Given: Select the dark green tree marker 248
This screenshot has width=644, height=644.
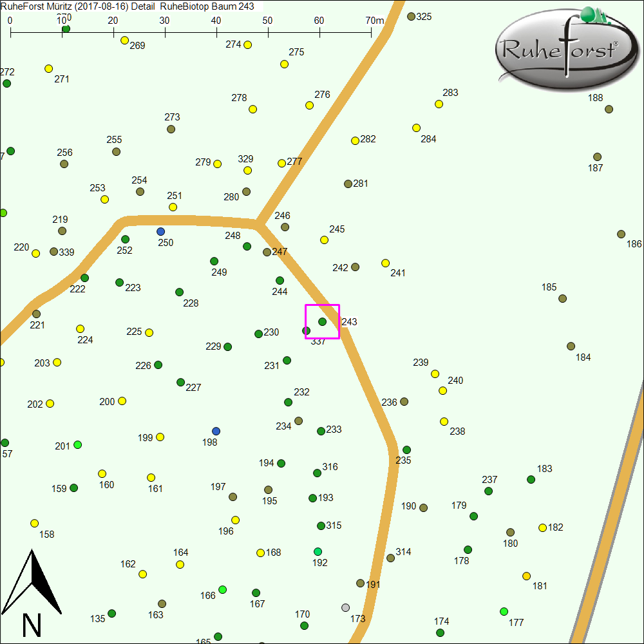Looking at the screenshot, I should pos(248,245).
